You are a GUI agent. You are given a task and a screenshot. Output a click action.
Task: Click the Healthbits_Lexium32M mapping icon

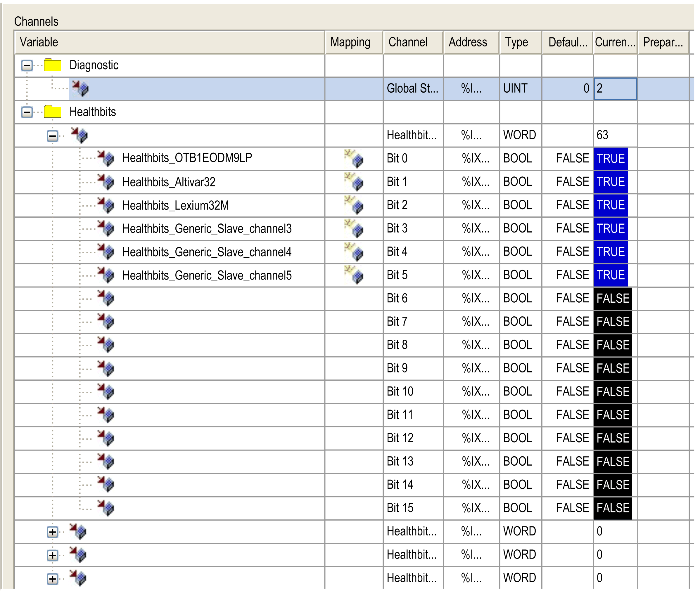[354, 205]
